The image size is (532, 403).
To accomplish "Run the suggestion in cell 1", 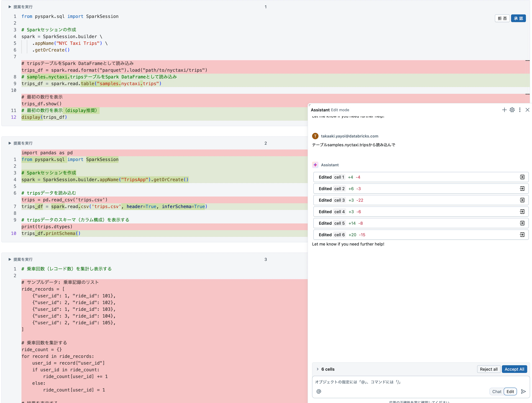I will pos(20,7).
